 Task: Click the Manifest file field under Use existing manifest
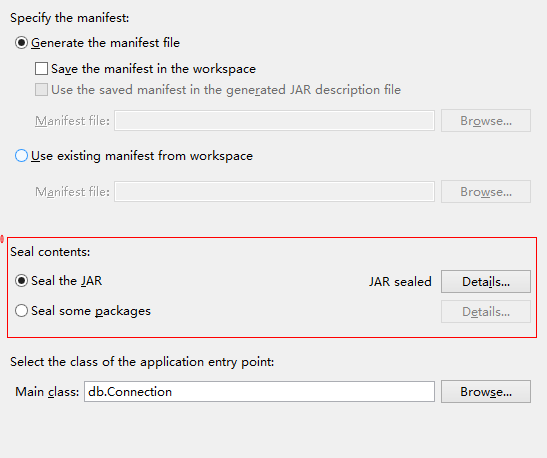click(x=274, y=192)
